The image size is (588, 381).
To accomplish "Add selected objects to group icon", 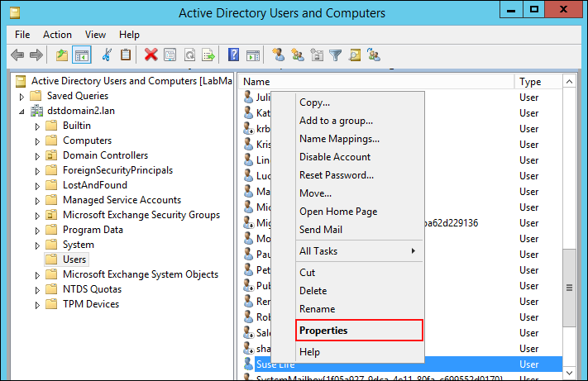I will tap(374, 55).
